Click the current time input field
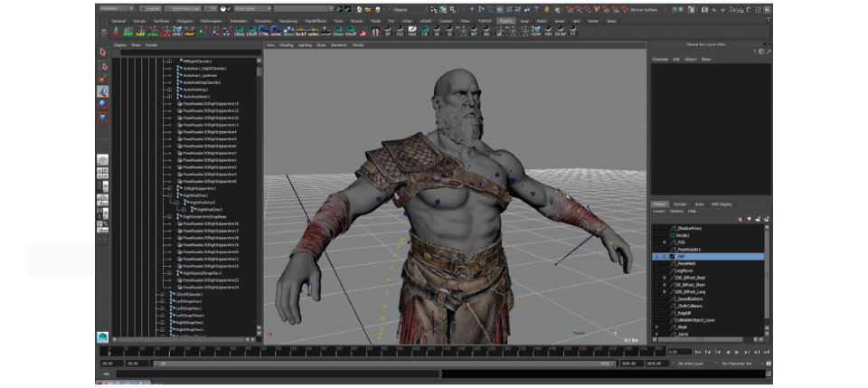 pos(679,352)
